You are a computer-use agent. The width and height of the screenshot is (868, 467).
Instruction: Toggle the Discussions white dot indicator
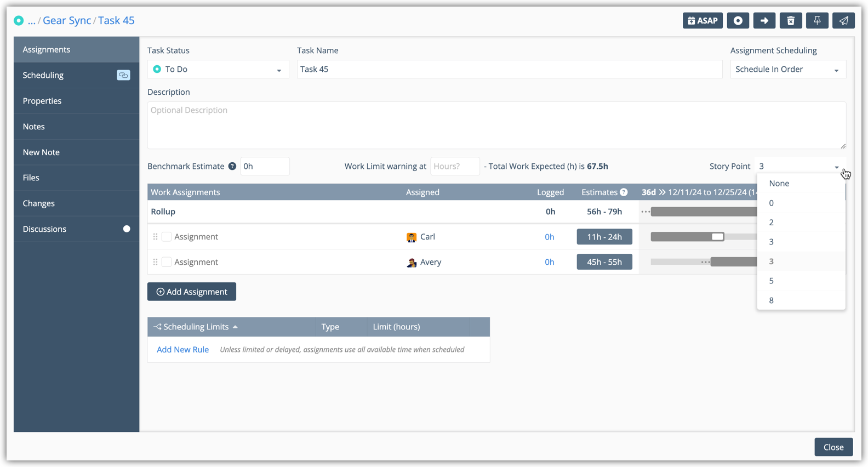click(127, 229)
